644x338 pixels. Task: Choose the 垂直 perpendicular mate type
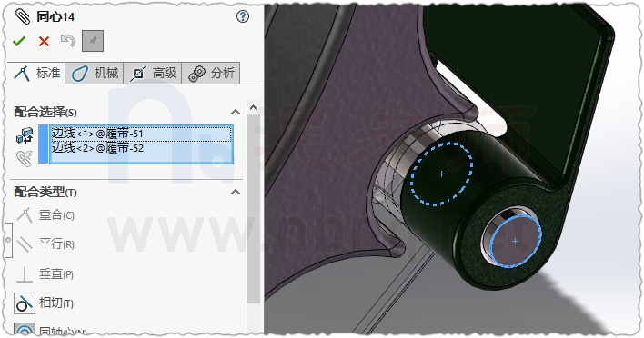coord(45,274)
